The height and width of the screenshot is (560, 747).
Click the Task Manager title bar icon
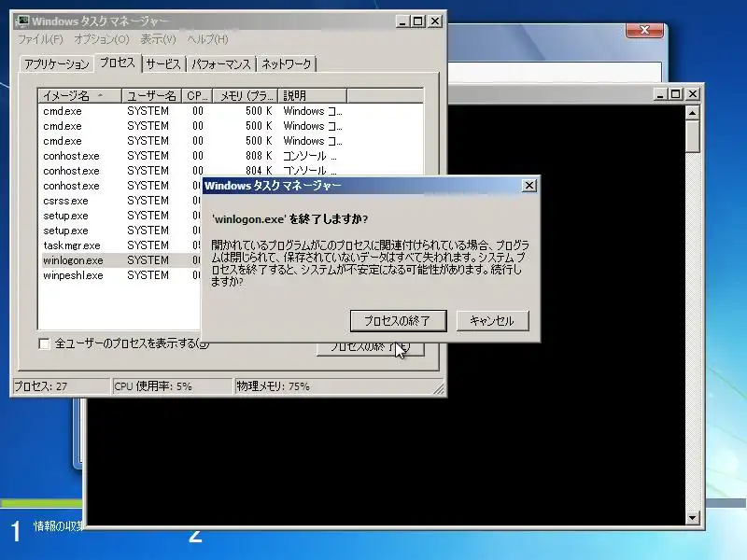point(21,21)
